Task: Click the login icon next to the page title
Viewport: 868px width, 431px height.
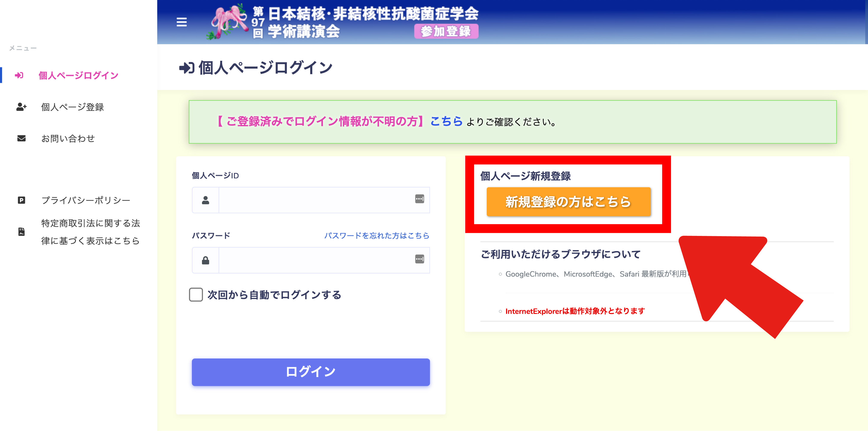Action: point(187,68)
